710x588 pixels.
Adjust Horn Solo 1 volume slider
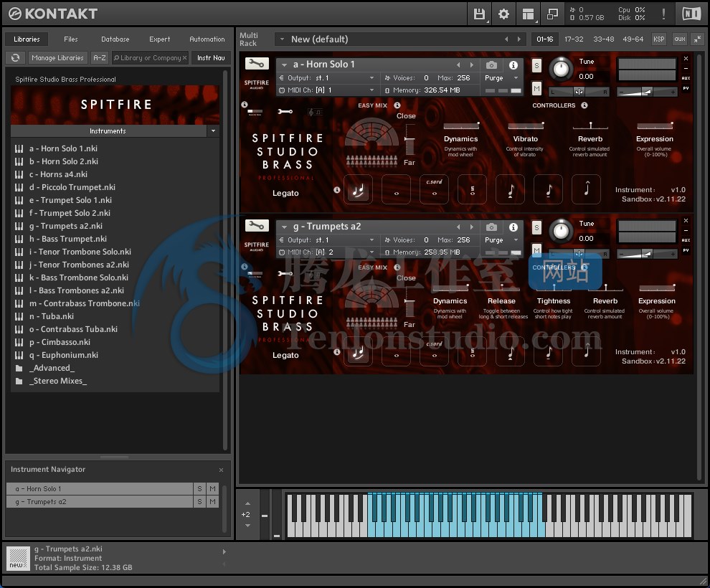click(647, 92)
